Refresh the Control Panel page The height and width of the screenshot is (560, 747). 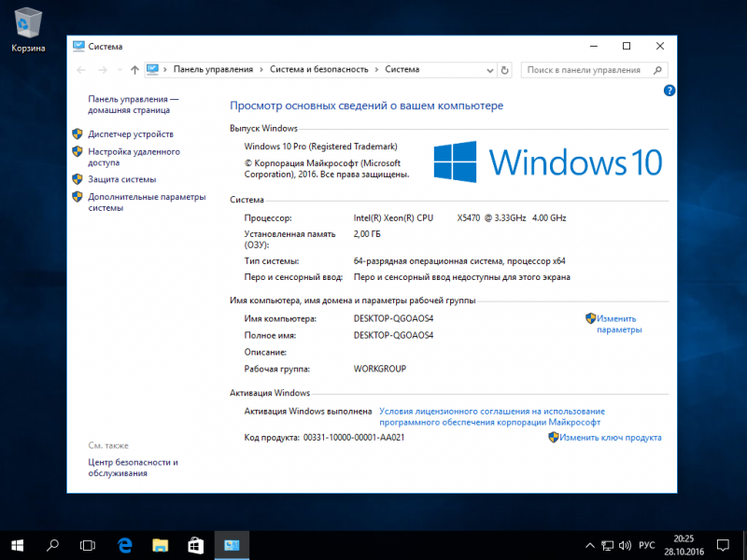point(504,70)
